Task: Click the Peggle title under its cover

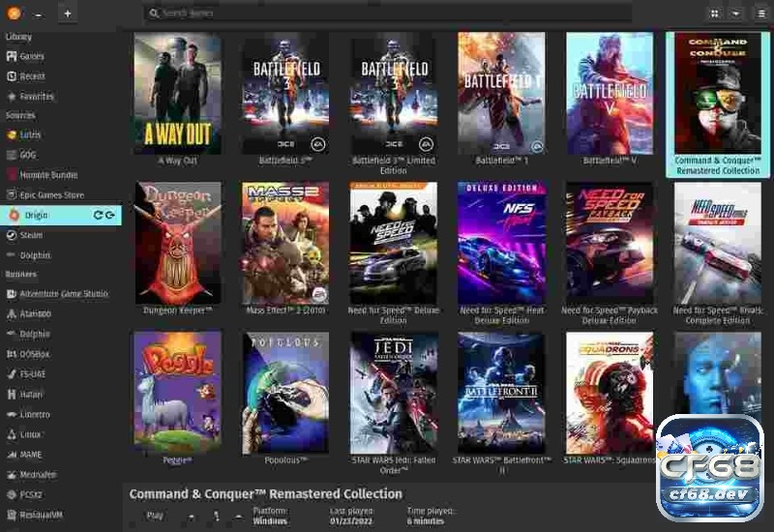Action: click(x=177, y=460)
